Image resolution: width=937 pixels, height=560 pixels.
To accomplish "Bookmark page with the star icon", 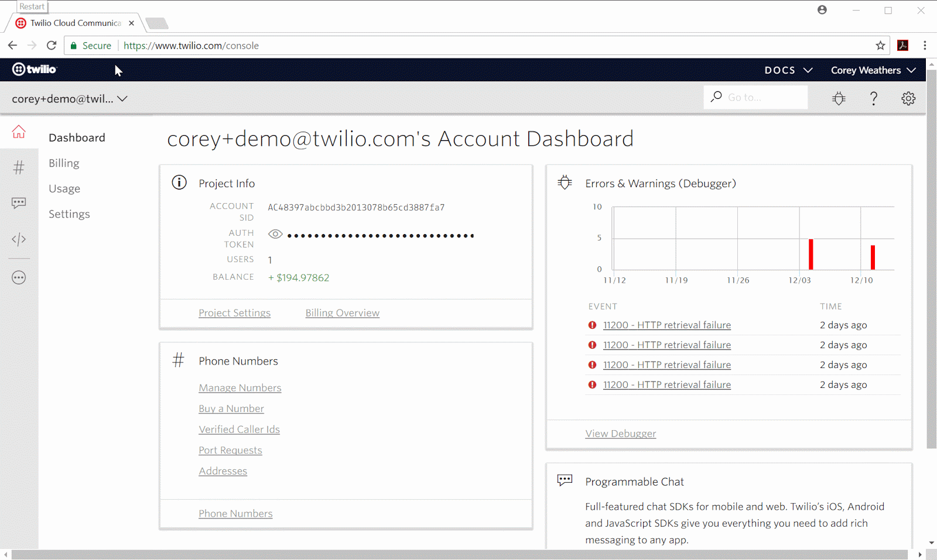I will click(880, 46).
